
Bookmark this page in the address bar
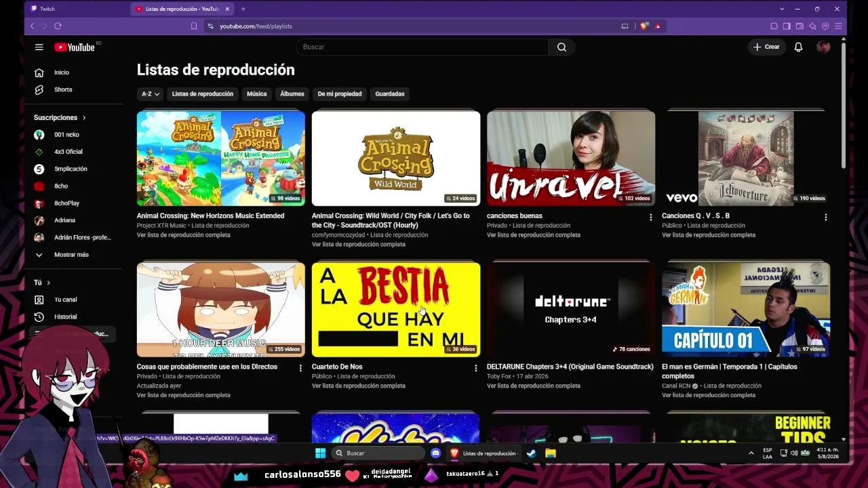(194, 26)
